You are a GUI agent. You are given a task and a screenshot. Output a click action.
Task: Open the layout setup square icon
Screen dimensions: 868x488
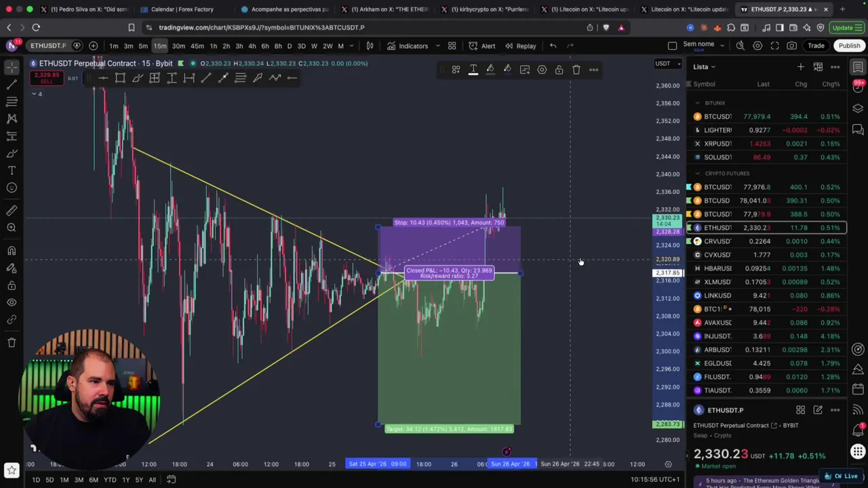click(672, 45)
